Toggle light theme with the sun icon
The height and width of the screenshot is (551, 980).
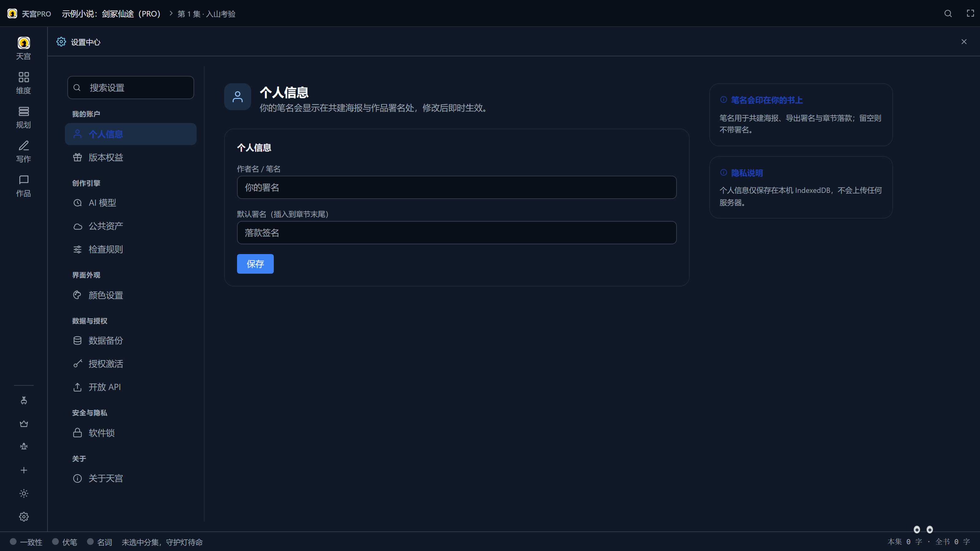[x=24, y=493]
